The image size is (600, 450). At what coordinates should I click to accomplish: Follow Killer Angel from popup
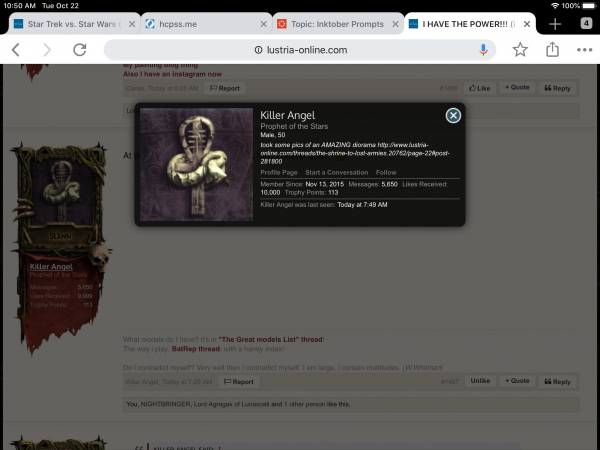(x=386, y=173)
